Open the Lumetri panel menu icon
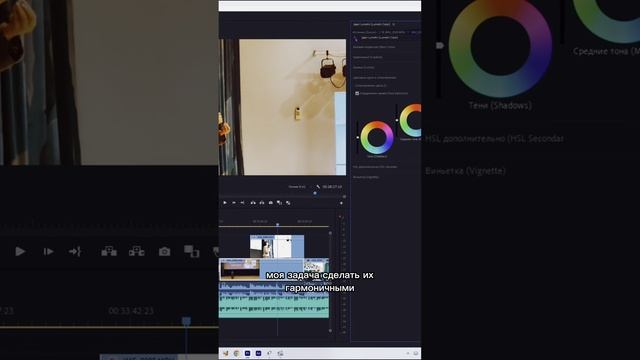Viewport: 640px width, 360px height. point(393,24)
